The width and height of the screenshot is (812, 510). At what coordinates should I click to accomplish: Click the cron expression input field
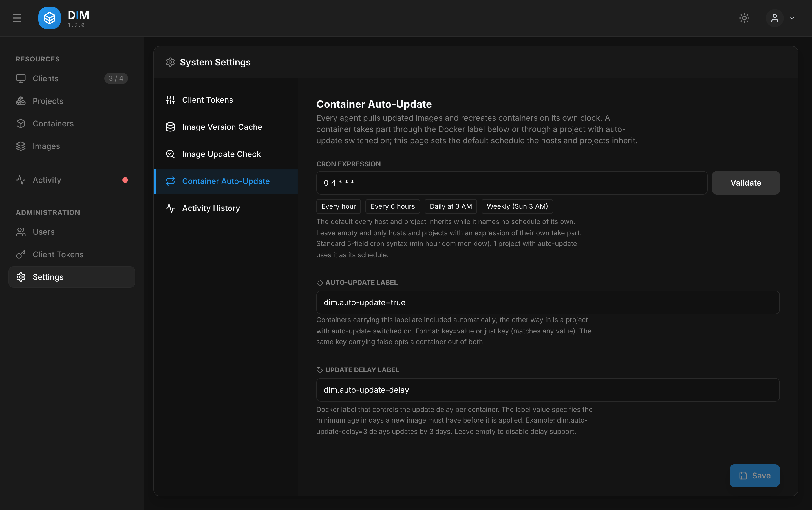click(512, 183)
